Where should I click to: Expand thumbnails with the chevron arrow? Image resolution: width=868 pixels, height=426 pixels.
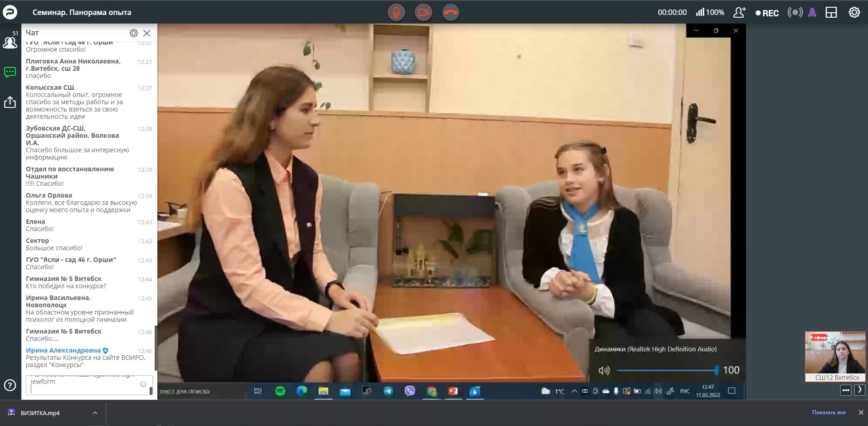860,390
